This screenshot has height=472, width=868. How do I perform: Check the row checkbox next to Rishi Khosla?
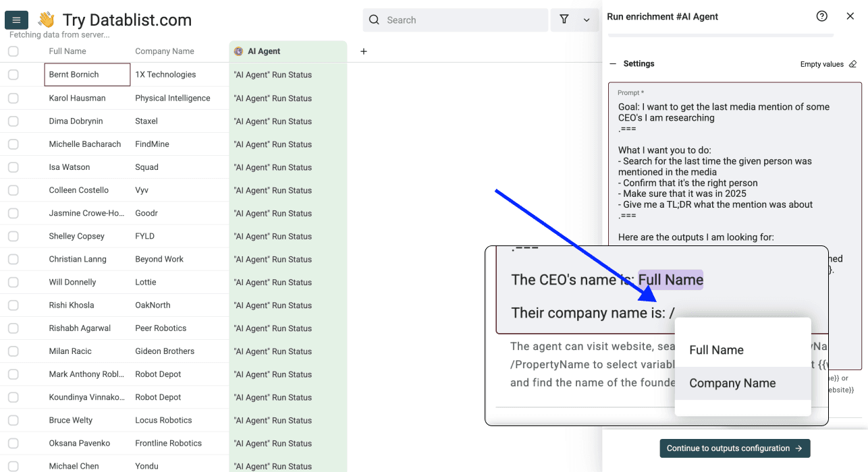(x=13, y=305)
